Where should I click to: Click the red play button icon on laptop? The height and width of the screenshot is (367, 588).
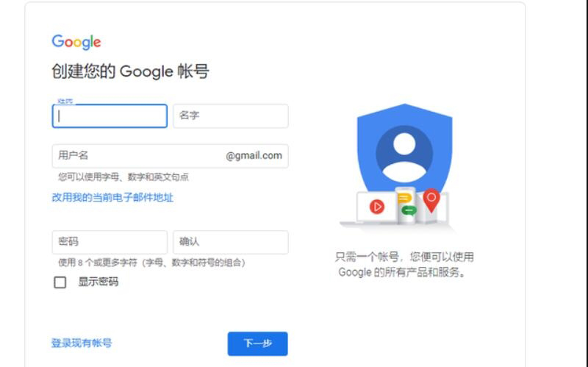(x=377, y=207)
